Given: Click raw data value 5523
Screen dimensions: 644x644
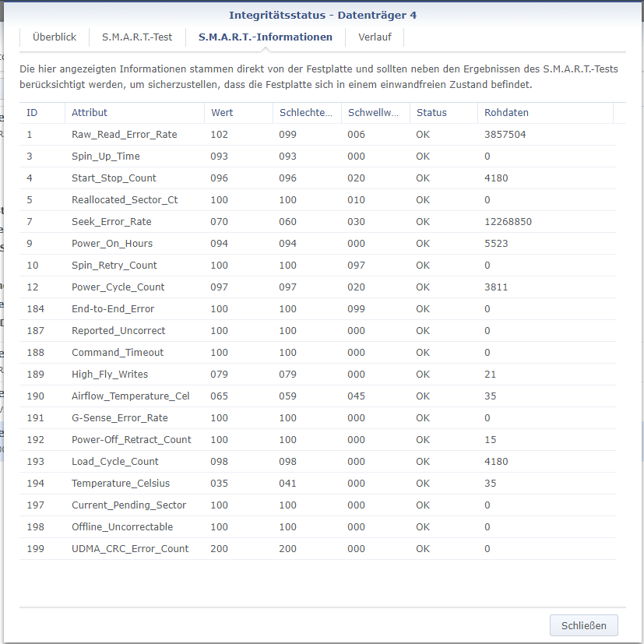Looking at the screenshot, I should click(x=496, y=243).
